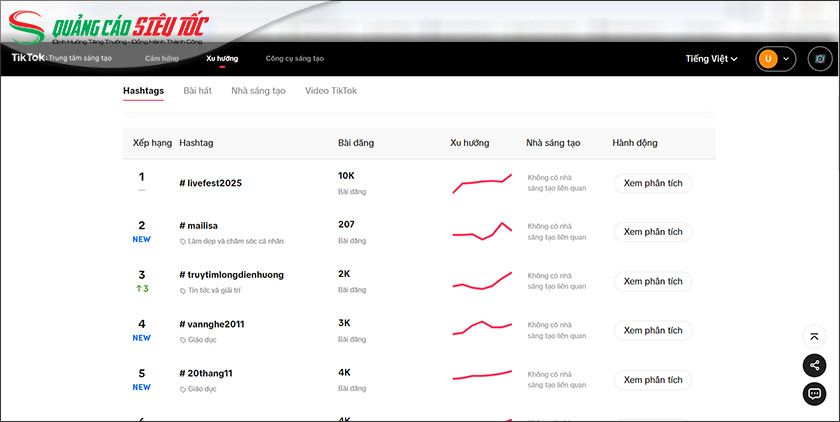Click the vannghe2011 trend line chart
This screenshot has width=840, height=422.
pyautogui.click(x=482, y=328)
